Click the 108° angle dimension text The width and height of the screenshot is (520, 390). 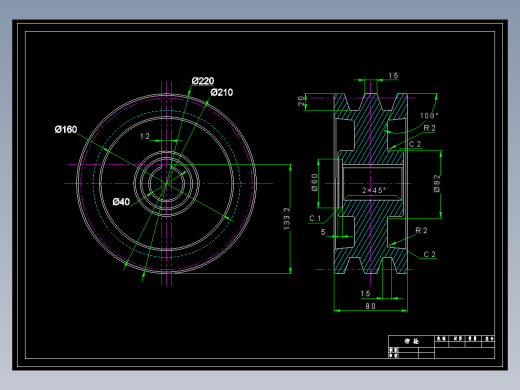click(x=429, y=116)
